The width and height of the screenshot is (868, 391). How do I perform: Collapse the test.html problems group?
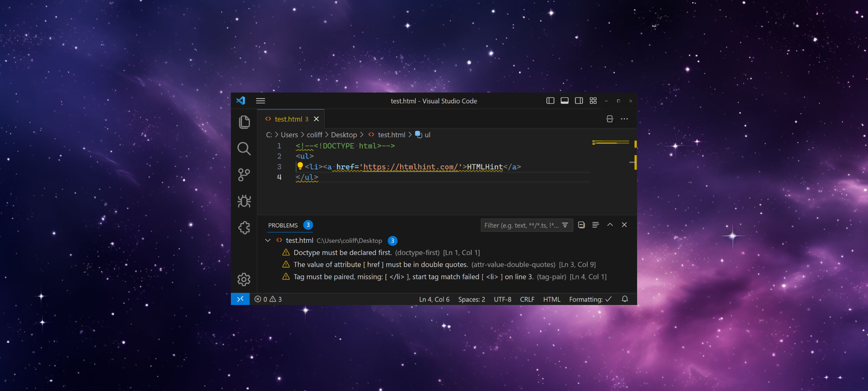tap(268, 240)
